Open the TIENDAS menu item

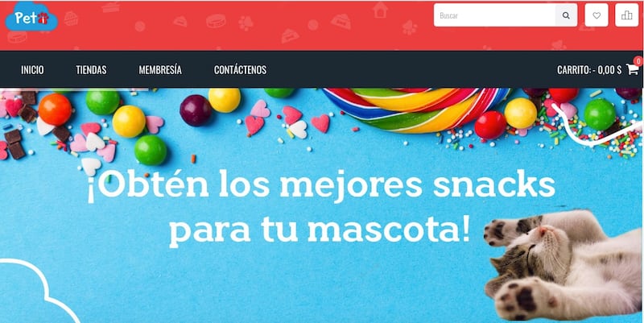coord(91,70)
